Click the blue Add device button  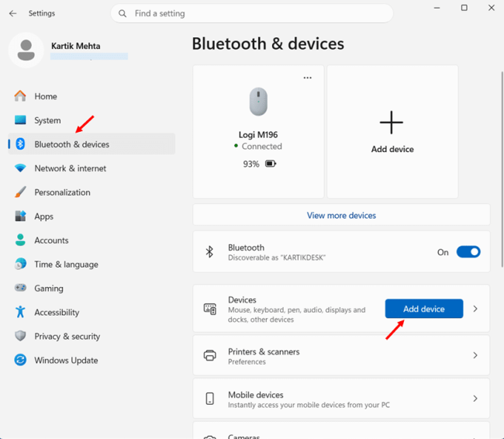tap(424, 309)
